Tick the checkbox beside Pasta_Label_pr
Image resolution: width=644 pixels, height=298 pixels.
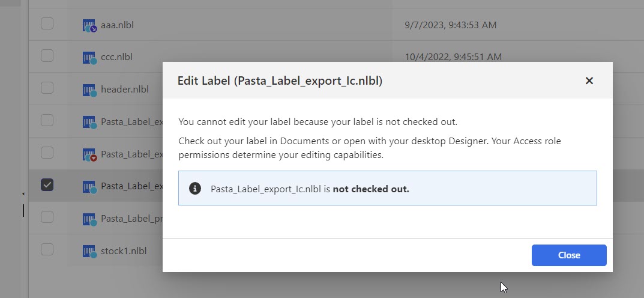pos(47,217)
